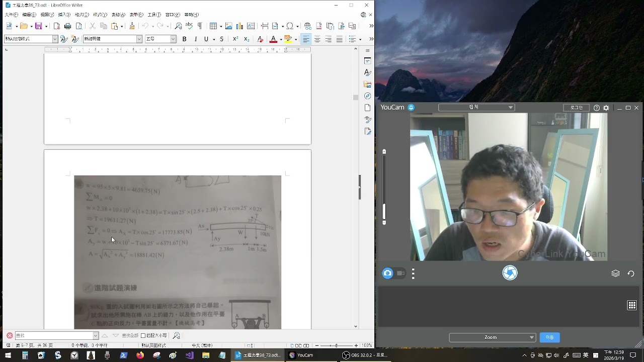644x362 pixels.
Task: Click the Find and Replace icon
Action: pyautogui.click(x=178, y=26)
